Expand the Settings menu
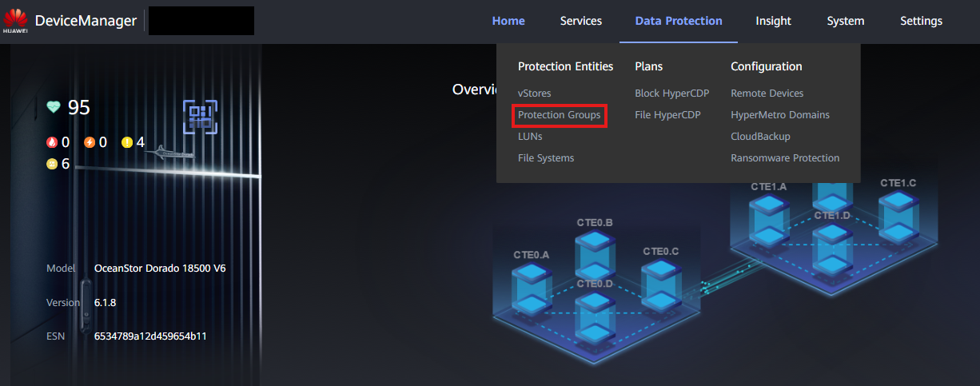This screenshot has width=980, height=386. pos(921,22)
